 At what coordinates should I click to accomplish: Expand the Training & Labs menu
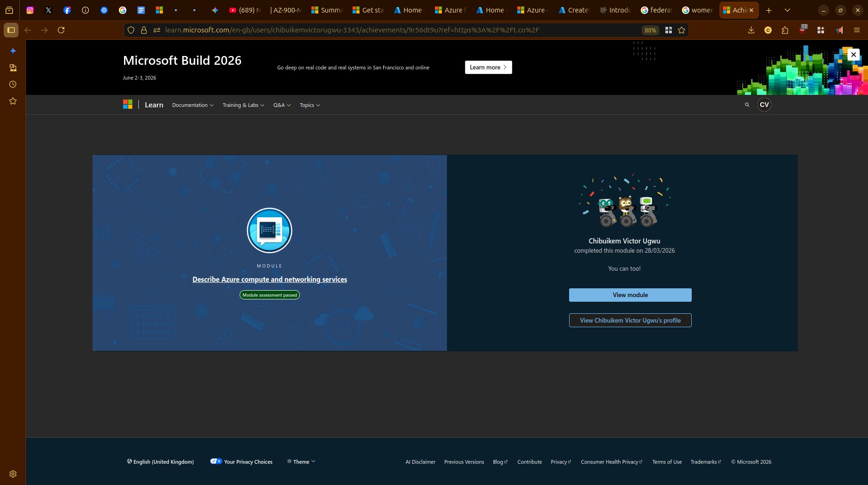(x=243, y=105)
